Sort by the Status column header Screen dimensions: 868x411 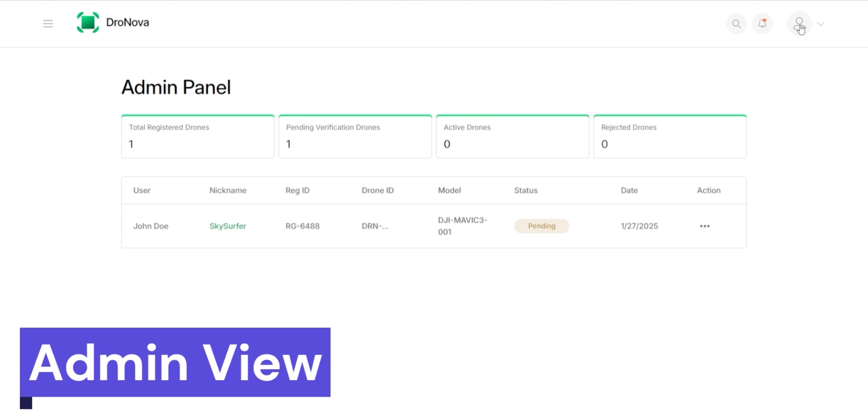tap(526, 190)
